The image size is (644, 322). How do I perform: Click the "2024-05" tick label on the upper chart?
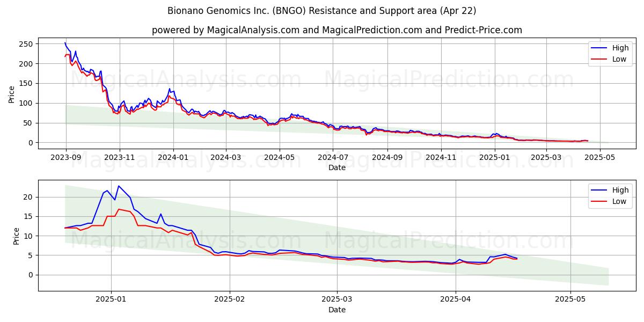(279, 158)
